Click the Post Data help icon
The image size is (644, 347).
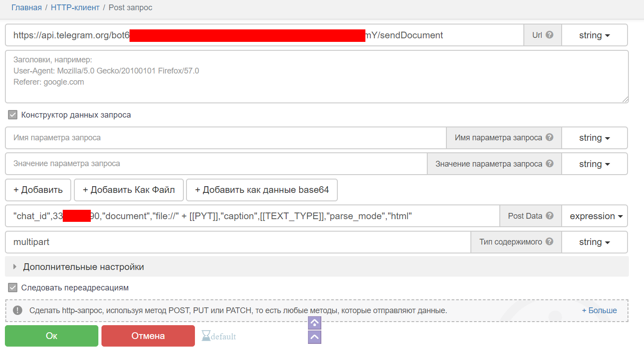pos(550,216)
